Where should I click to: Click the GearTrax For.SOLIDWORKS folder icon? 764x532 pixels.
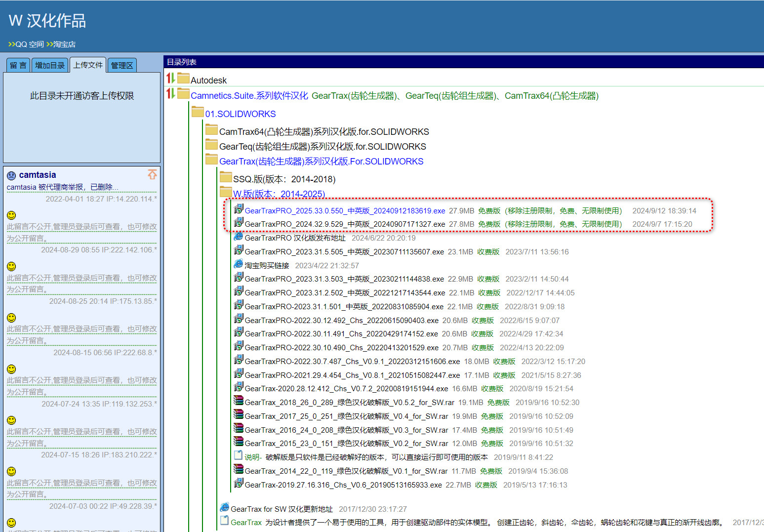coord(211,159)
